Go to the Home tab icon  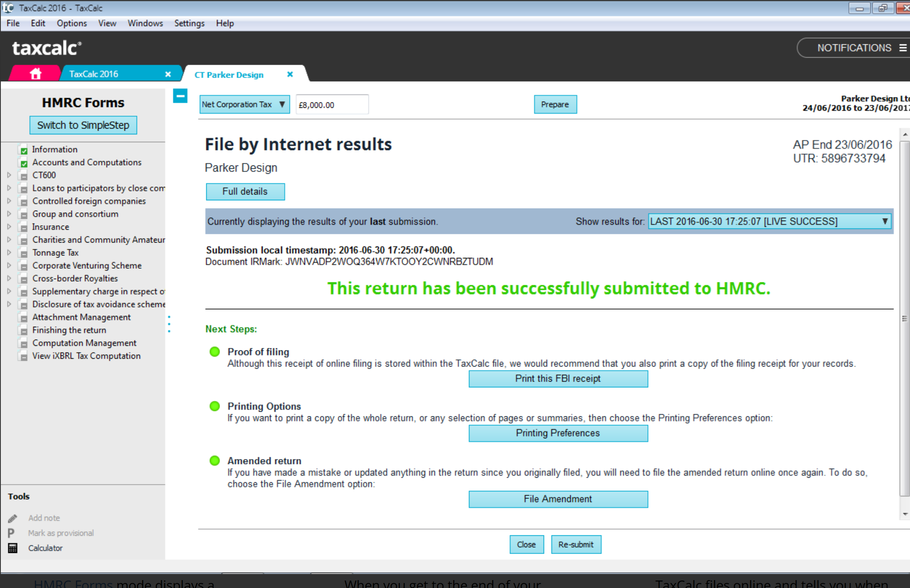36,74
